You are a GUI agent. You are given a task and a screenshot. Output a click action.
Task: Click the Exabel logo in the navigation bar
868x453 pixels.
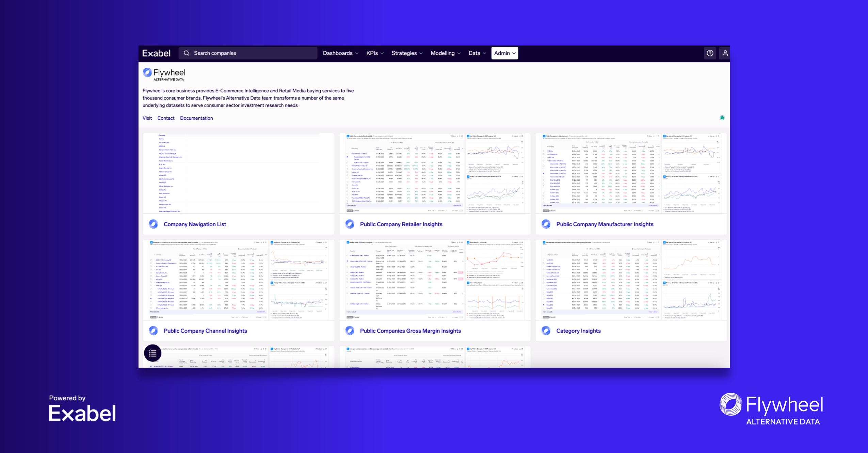click(156, 53)
